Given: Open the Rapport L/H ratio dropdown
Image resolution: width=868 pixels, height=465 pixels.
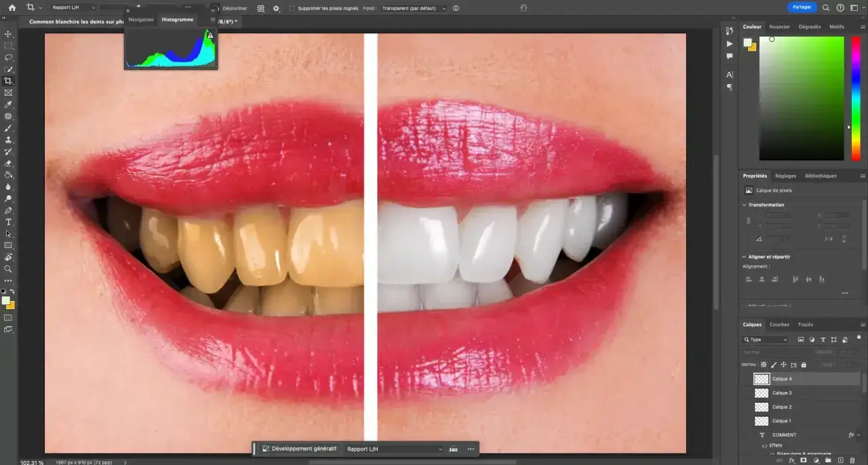Looking at the screenshot, I should [71, 7].
